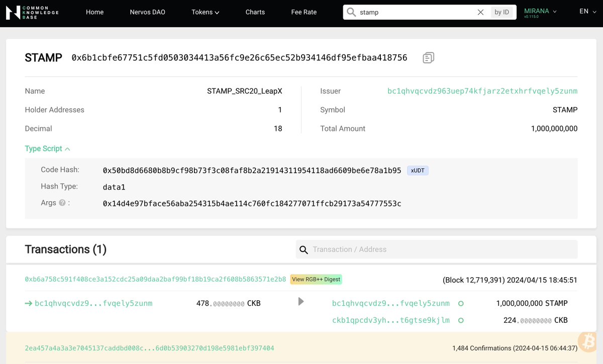Click the xUDT tag beside the code hash
This screenshot has width=603, height=364.
[x=418, y=170]
